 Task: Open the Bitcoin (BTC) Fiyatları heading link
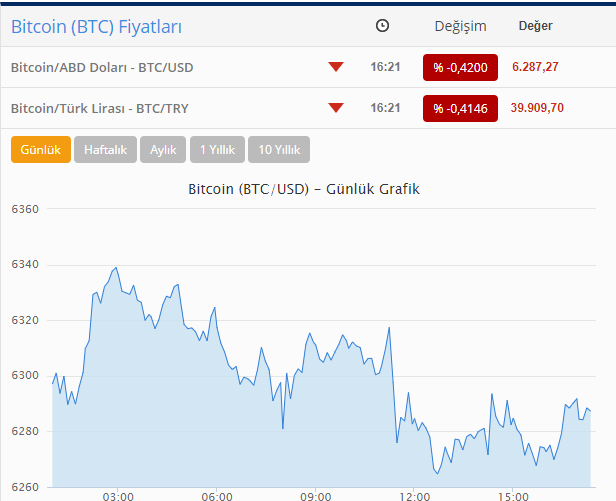96,27
